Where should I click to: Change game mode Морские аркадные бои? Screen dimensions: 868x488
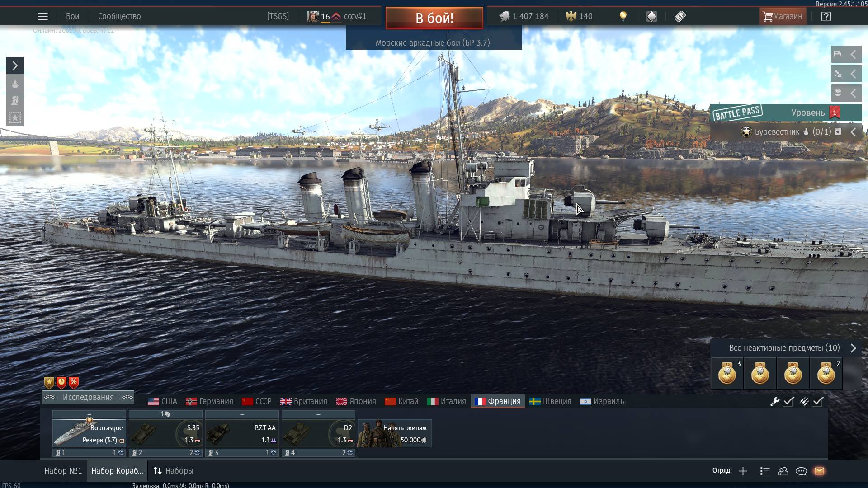[433, 42]
